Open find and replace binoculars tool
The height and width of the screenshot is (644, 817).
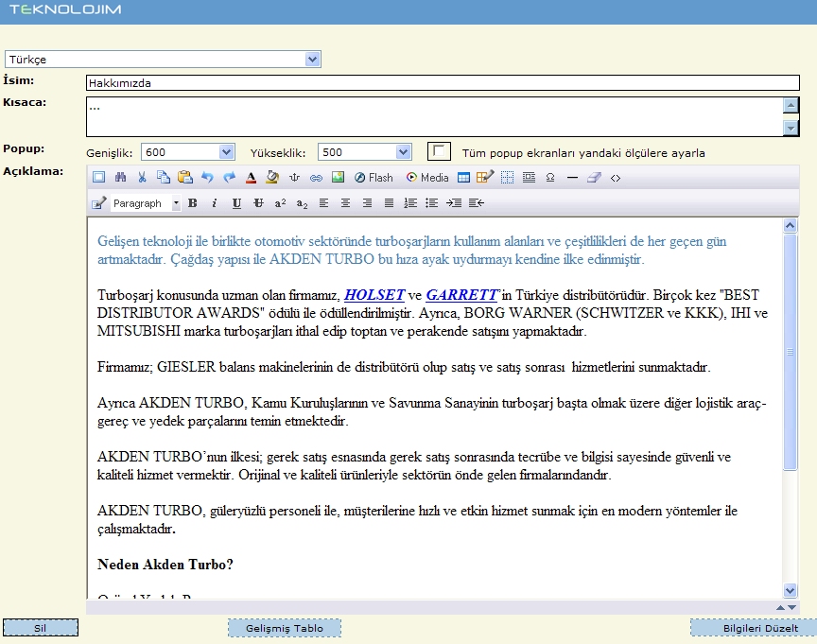tap(120, 177)
